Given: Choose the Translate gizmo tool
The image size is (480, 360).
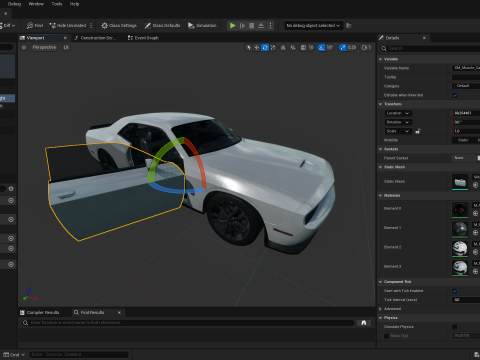Looking at the screenshot, I should pos(257,48).
